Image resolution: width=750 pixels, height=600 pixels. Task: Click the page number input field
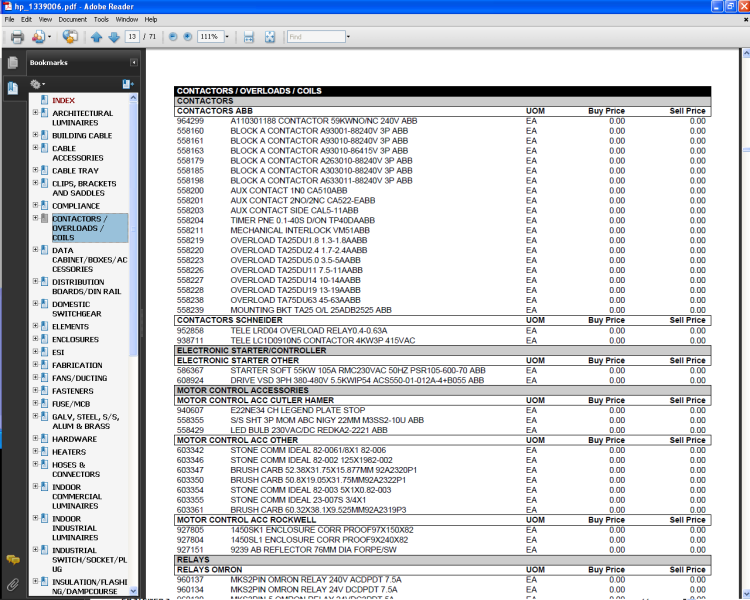(132, 36)
